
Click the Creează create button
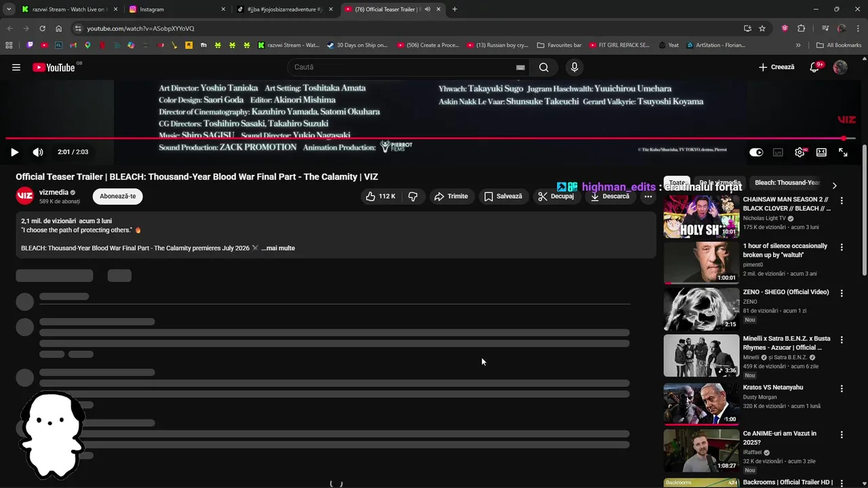point(776,67)
